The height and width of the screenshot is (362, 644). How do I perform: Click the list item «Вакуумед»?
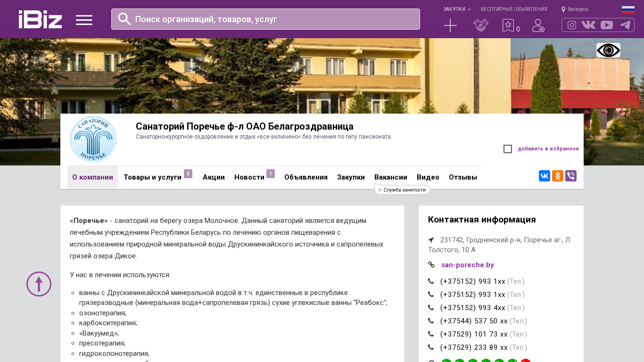[99, 333]
